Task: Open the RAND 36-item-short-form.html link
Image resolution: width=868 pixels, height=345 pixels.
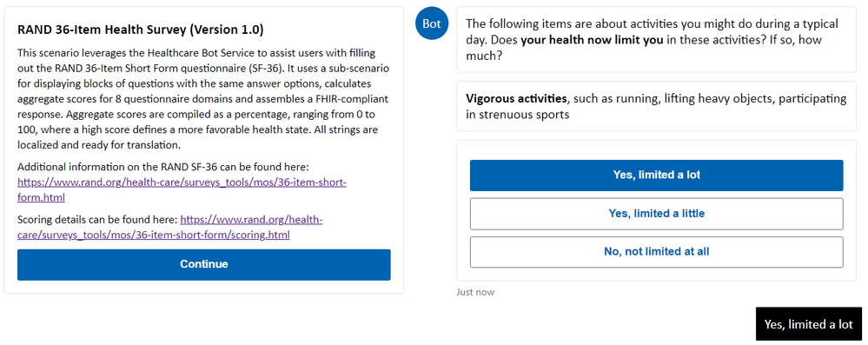Action: coord(182,190)
